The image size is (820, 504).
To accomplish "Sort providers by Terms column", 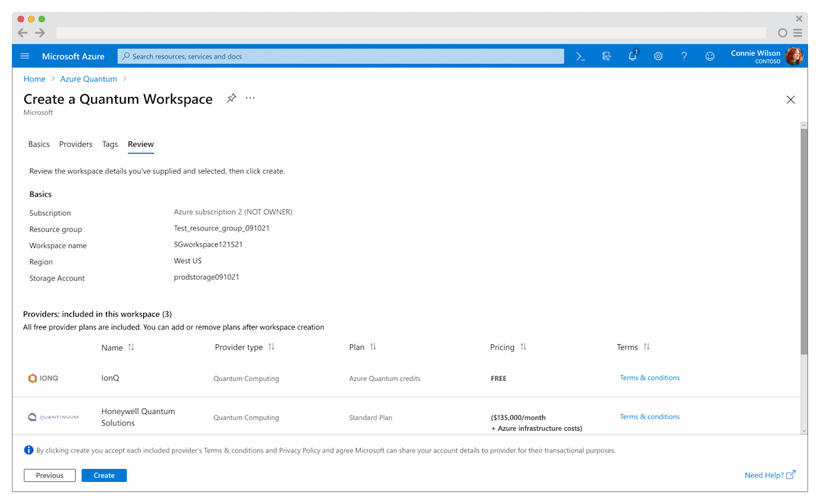I will [646, 347].
